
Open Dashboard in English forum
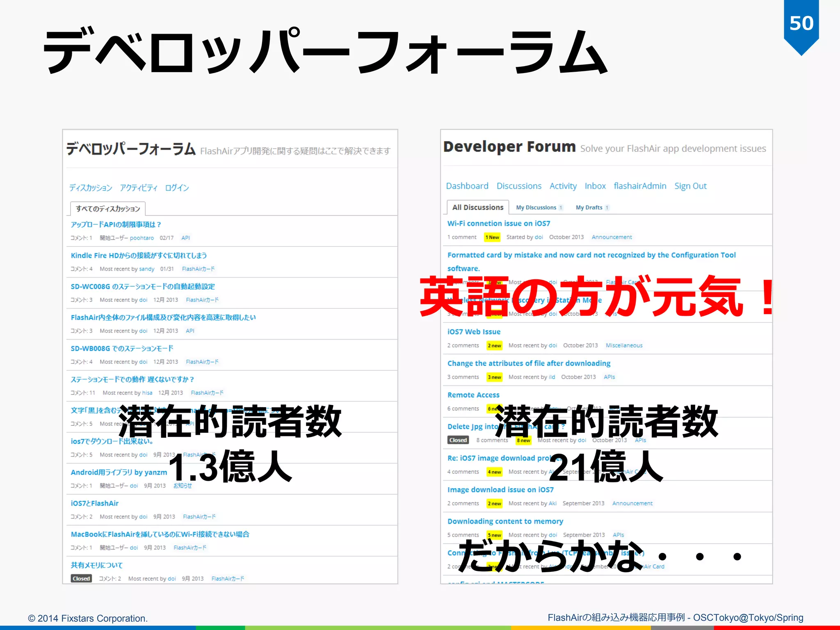(467, 186)
